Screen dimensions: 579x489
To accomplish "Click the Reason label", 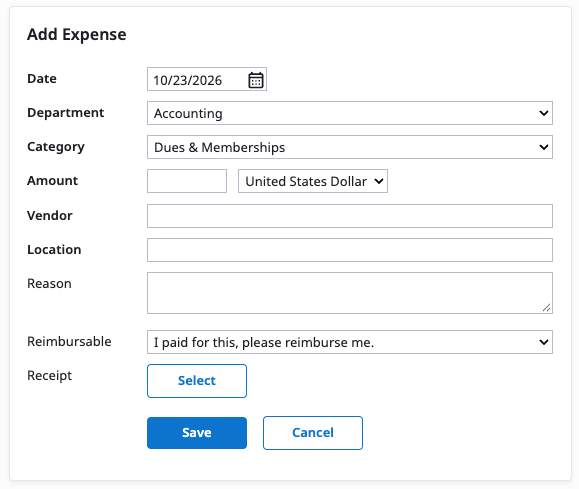I will 49,284.
